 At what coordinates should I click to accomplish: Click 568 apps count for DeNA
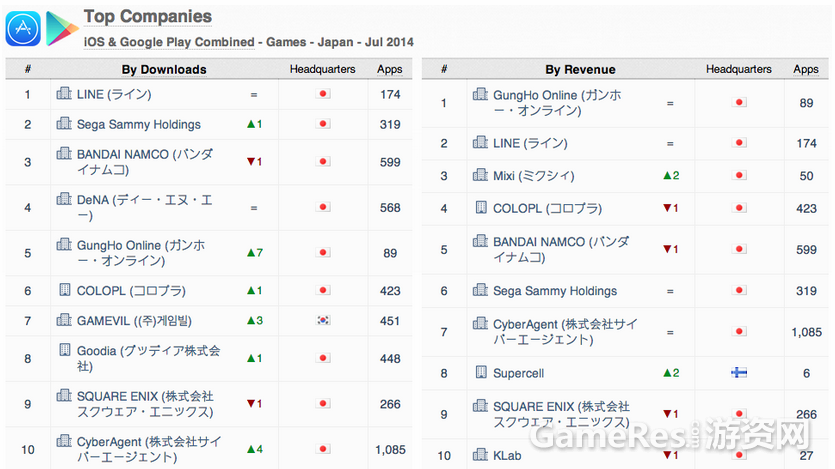[x=390, y=208]
